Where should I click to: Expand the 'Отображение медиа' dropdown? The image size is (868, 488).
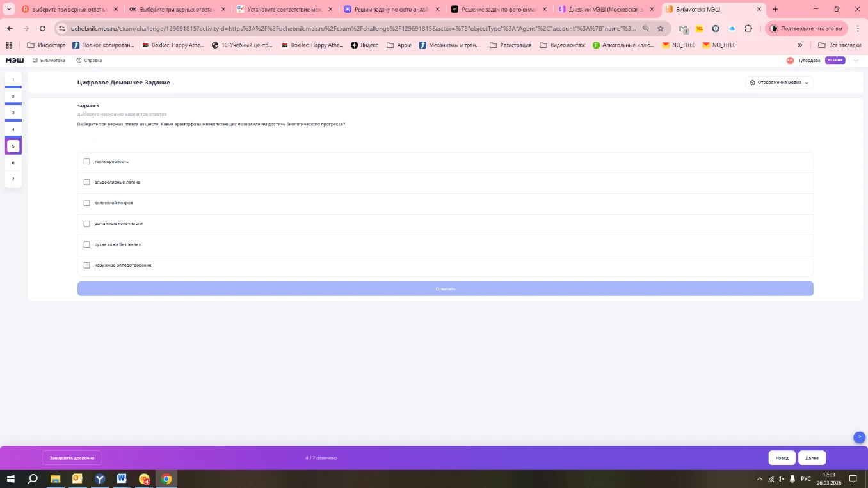779,83
